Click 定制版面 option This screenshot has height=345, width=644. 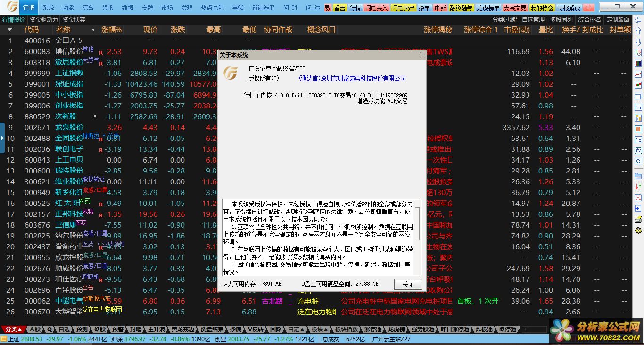click(x=618, y=20)
